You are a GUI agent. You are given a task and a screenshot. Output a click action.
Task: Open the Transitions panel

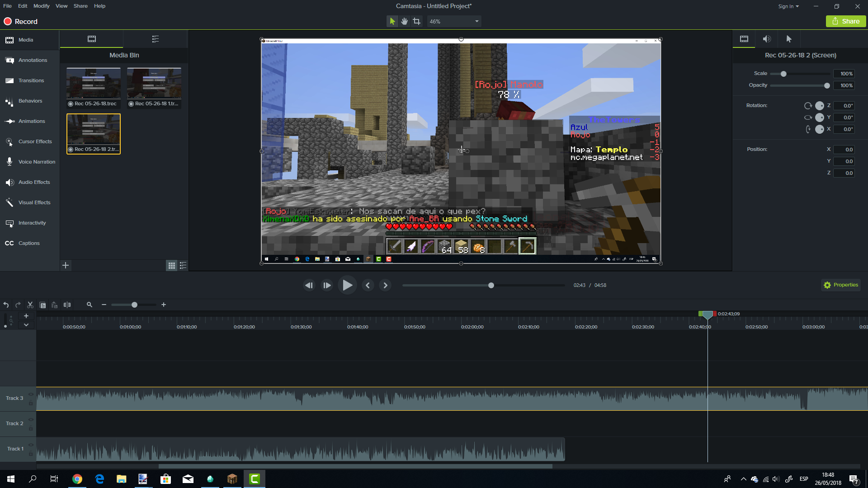coord(29,80)
